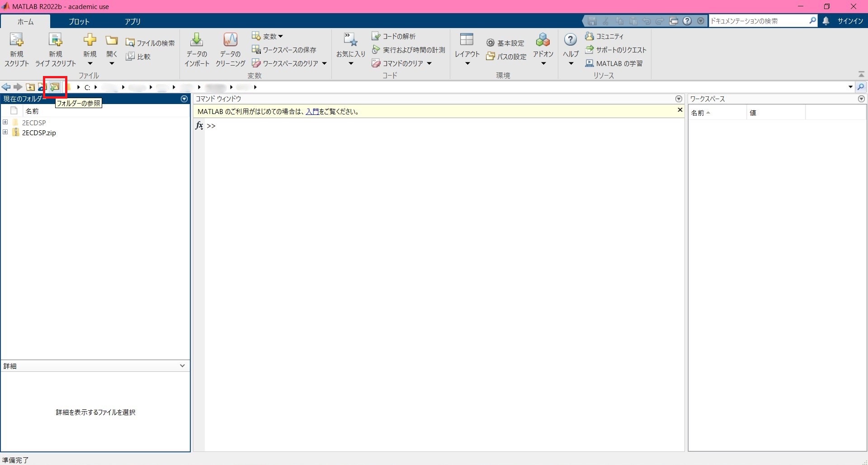Run コードの解析 code analyzer

coord(393,36)
